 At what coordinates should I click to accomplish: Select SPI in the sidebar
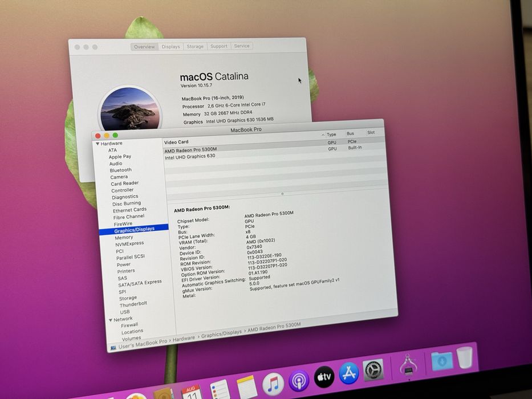point(123,291)
